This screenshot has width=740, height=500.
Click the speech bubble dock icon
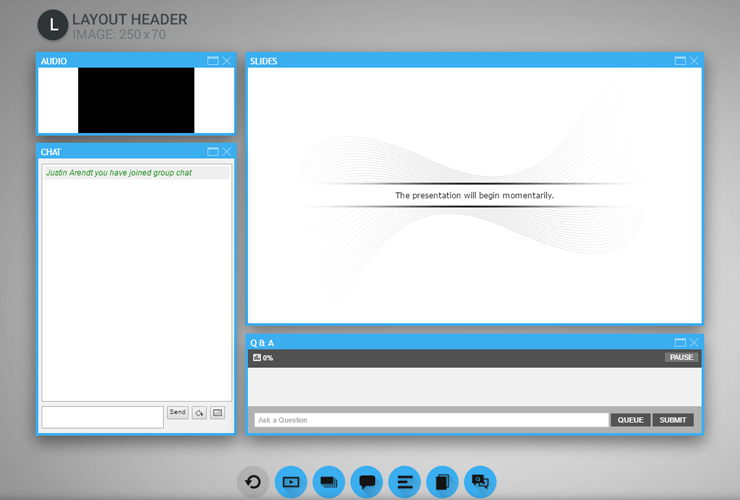[x=367, y=482]
